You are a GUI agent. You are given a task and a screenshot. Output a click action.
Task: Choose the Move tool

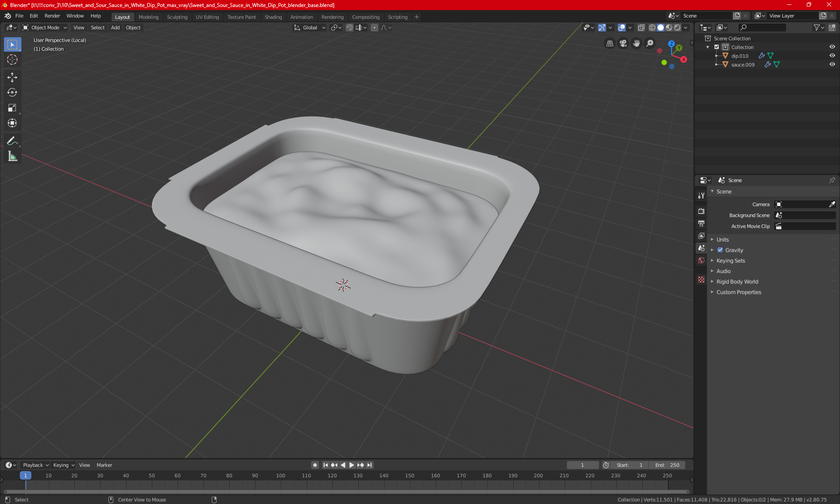click(12, 77)
